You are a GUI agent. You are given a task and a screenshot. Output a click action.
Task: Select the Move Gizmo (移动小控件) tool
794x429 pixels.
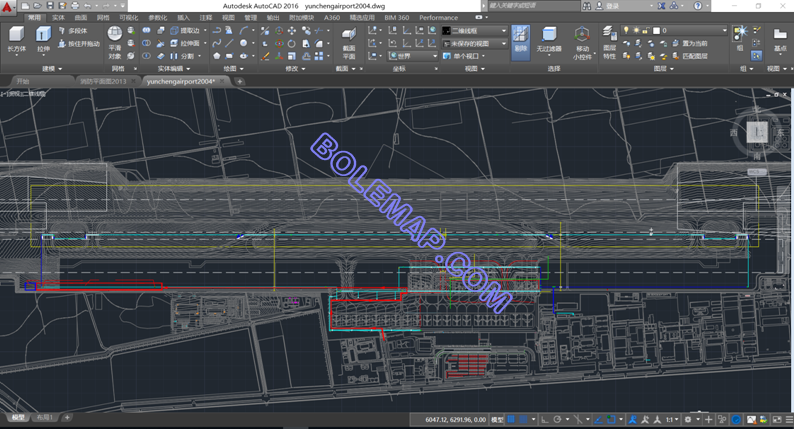click(582, 44)
